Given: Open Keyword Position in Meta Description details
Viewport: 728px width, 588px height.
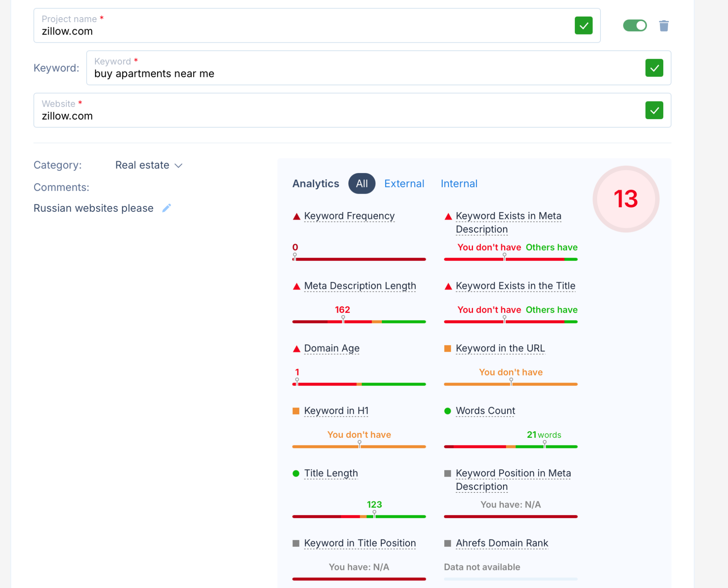Looking at the screenshot, I should [x=513, y=480].
